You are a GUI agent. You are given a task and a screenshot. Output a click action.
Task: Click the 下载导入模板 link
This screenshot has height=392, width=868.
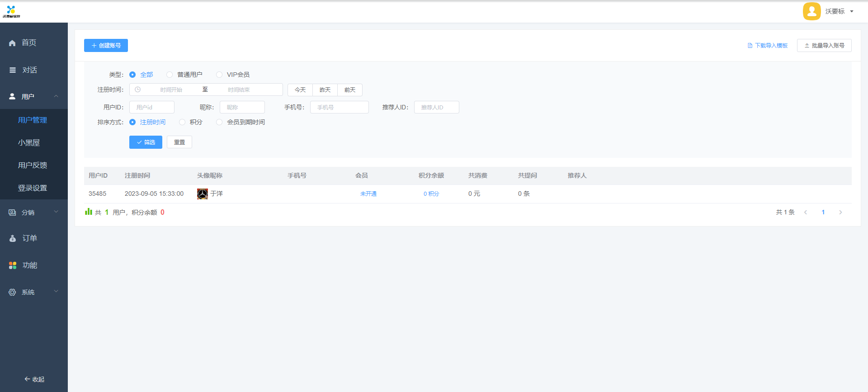[x=768, y=45]
